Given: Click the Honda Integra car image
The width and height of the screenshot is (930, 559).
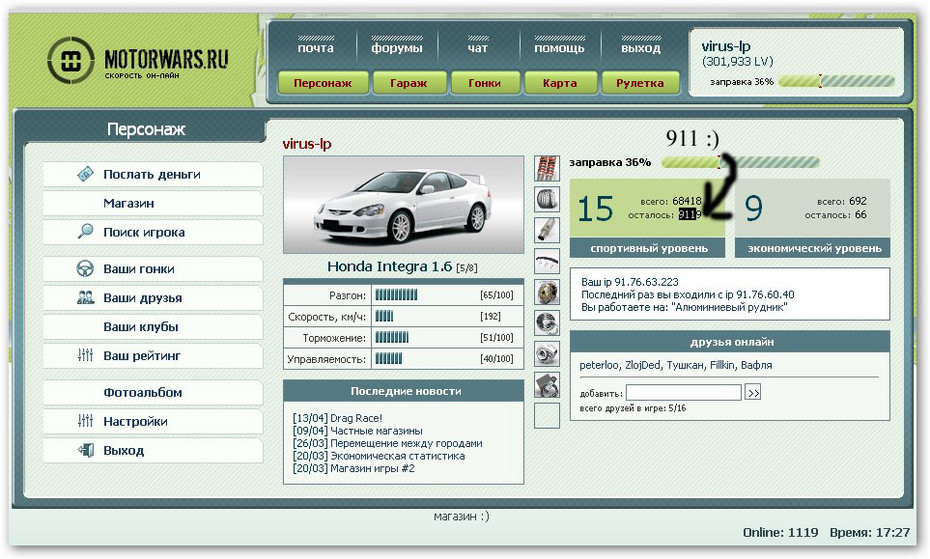Looking at the screenshot, I should (x=403, y=205).
